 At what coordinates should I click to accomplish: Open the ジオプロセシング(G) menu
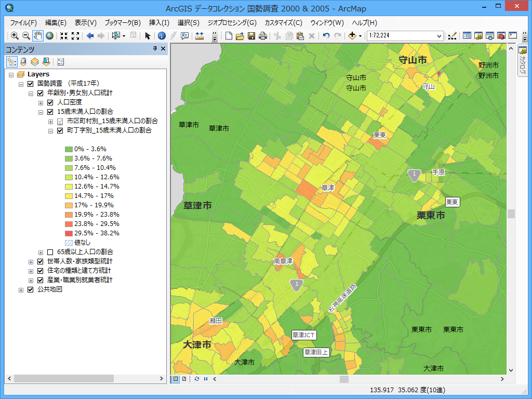(x=232, y=23)
